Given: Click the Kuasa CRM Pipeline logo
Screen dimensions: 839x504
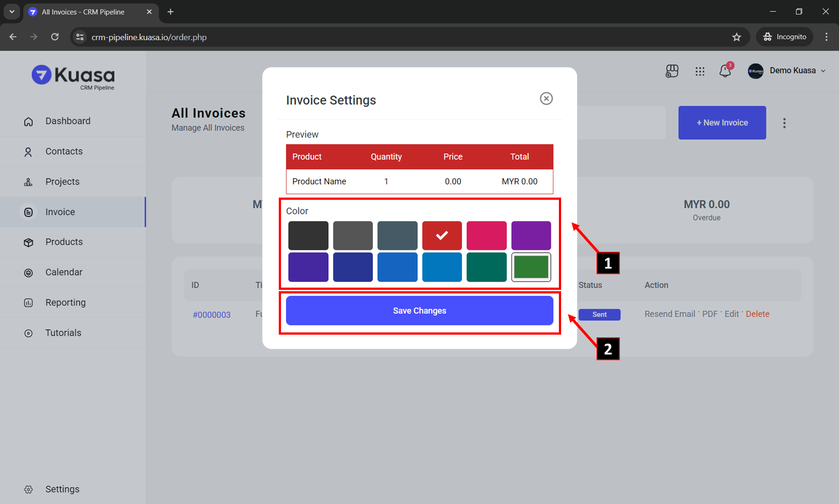Looking at the screenshot, I should [73, 77].
